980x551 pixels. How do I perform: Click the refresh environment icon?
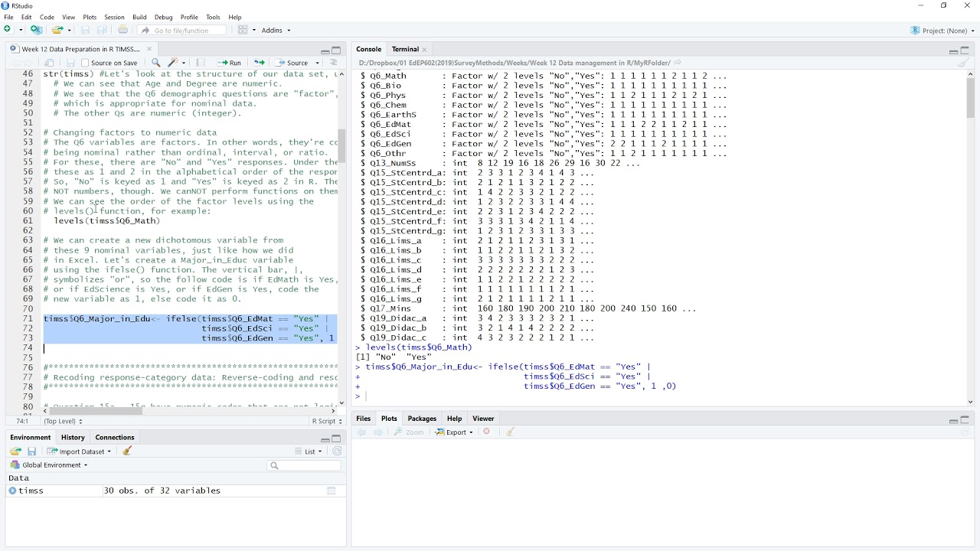tap(337, 452)
